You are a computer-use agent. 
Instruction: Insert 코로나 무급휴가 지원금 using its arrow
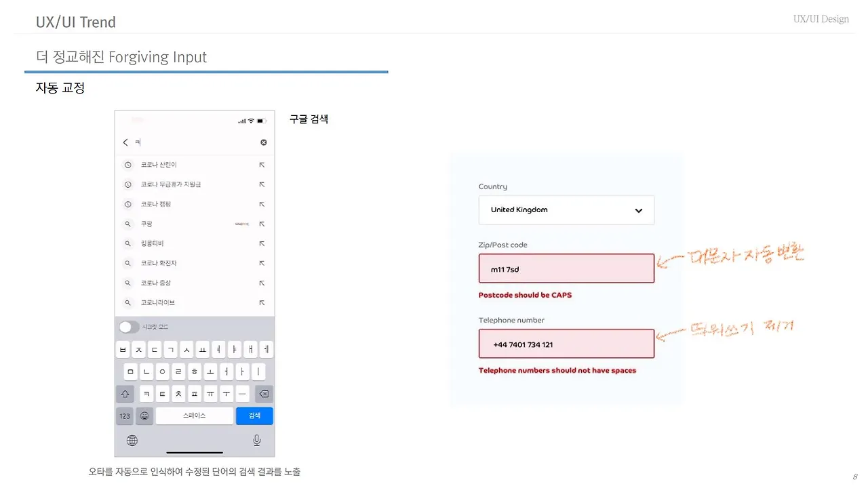[x=262, y=184]
